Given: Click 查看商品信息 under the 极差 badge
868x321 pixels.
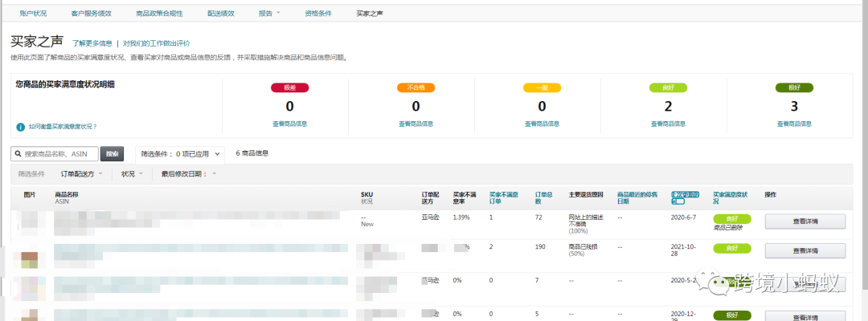Looking at the screenshot, I should coord(289,124).
